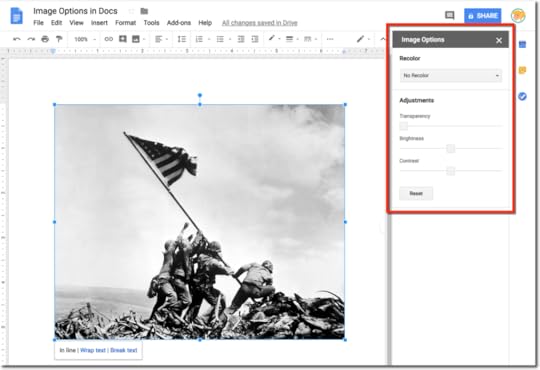Star the Image Options in Docs document
Viewport: 540px width, 370px height.
tap(131, 11)
